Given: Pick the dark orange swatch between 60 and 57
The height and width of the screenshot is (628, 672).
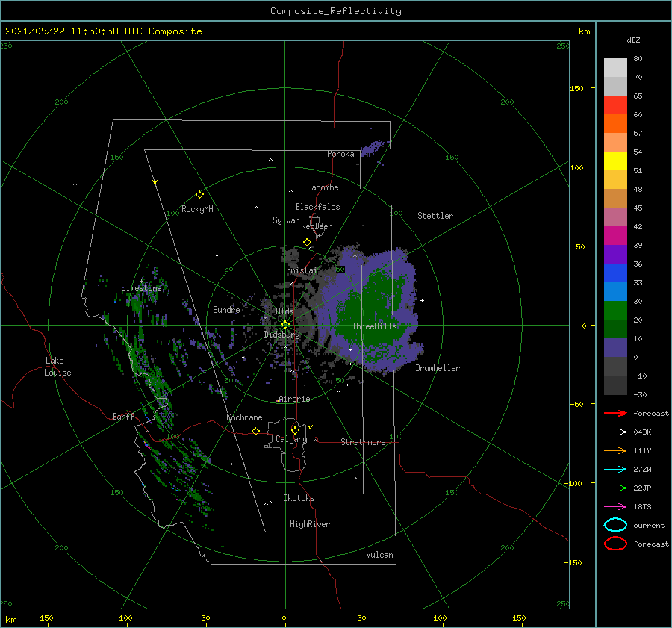Looking at the screenshot, I should (x=615, y=124).
